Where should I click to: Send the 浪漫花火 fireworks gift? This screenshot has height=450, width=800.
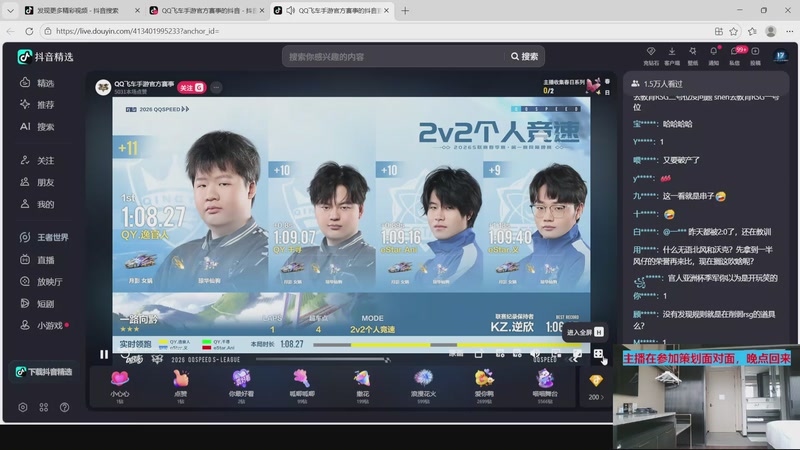pyautogui.click(x=423, y=386)
